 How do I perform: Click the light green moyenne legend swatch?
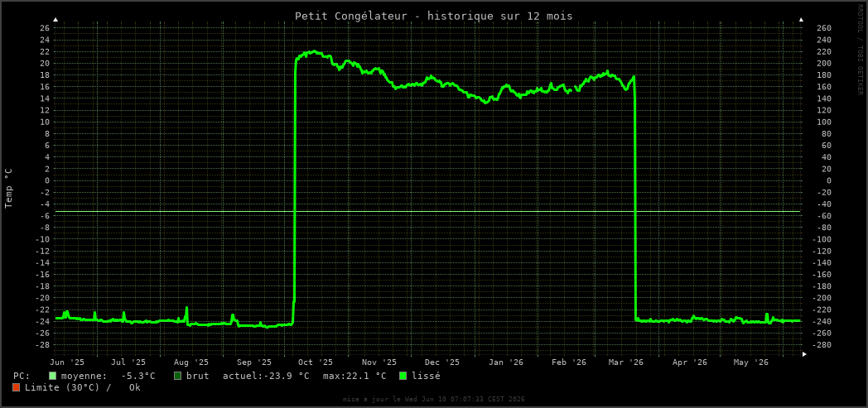(52, 376)
